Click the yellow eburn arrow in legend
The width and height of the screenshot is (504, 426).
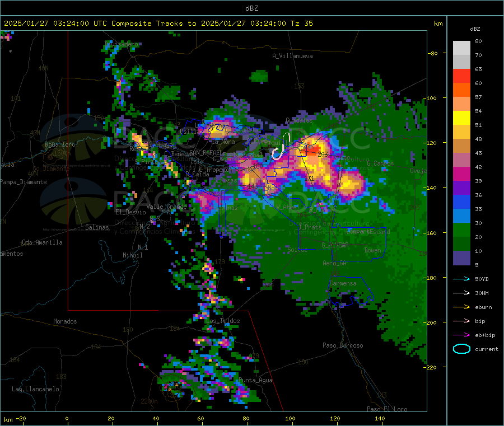461,307
